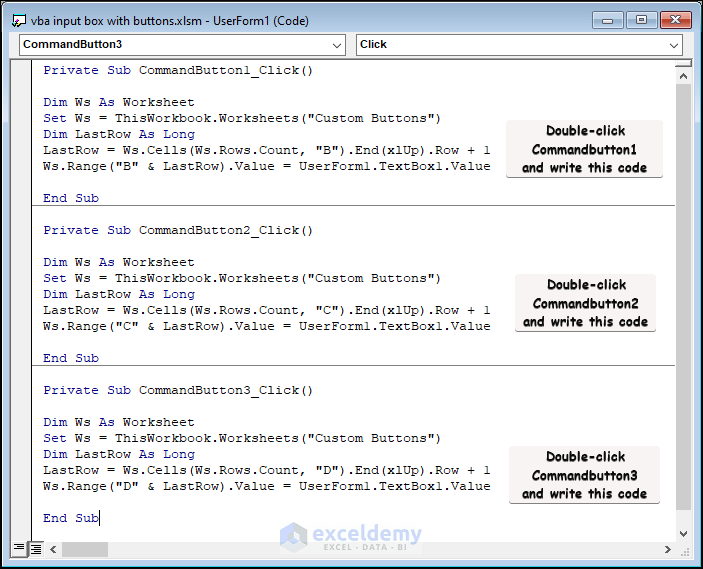Place cursor in first 'Dim Ws As Worksheet' line
The height and width of the screenshot is (569, 703).
point(119,102)
